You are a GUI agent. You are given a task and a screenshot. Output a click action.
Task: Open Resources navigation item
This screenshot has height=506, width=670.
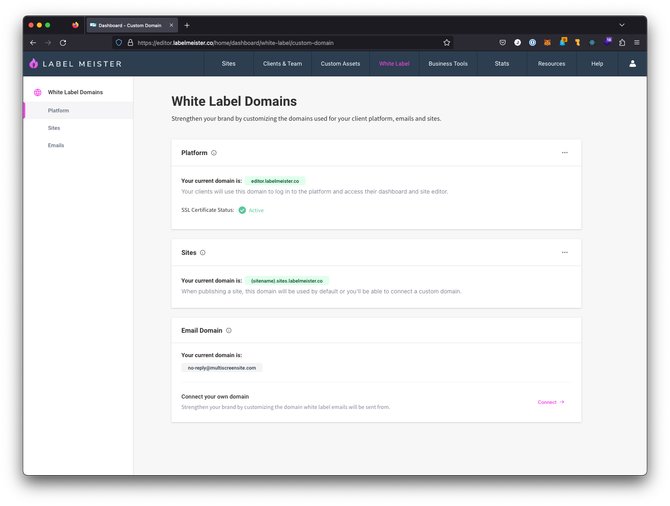(551, 64)
